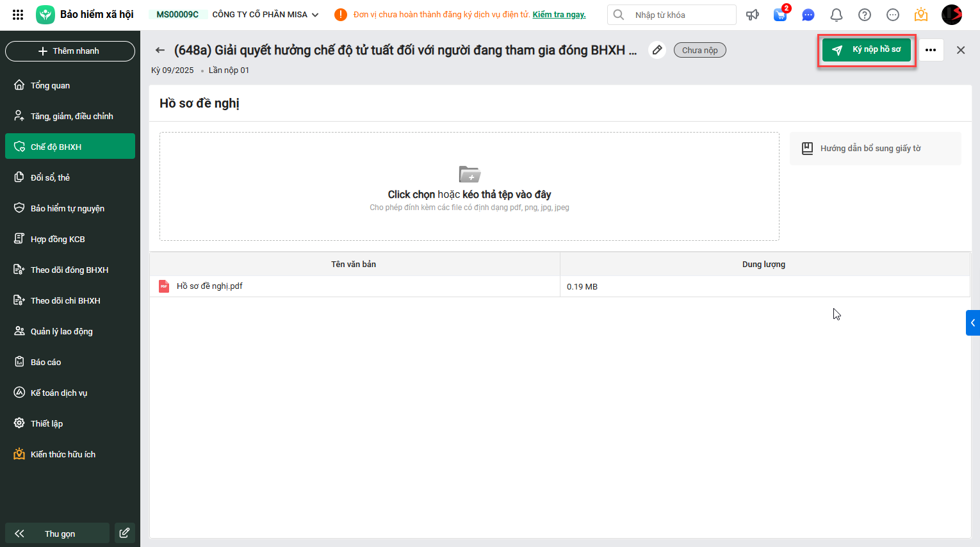Click the Chưa nộp status badge
Screen dimensions: 980x547
(x=700, y=50)
